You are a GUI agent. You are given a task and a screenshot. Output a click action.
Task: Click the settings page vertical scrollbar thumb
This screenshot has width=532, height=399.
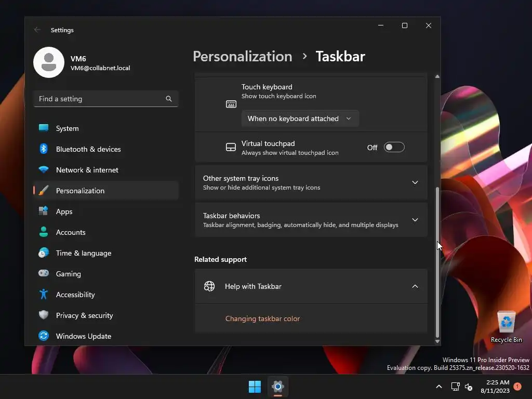437,261
